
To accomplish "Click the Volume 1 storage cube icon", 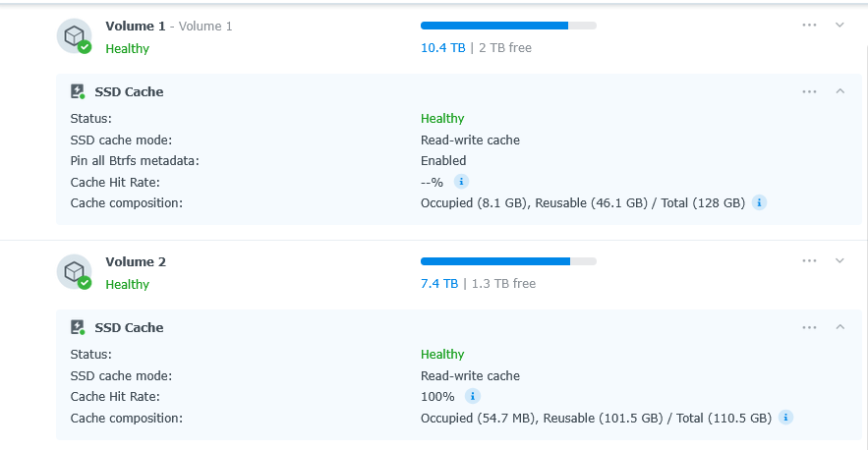I will pyautogui.click(x=73, y=35).
